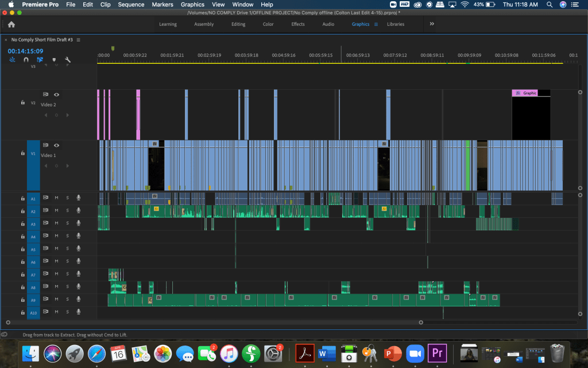Screen dimensions: 588x368
Task: Lock the V2 video track
Action: click(22, 102)
